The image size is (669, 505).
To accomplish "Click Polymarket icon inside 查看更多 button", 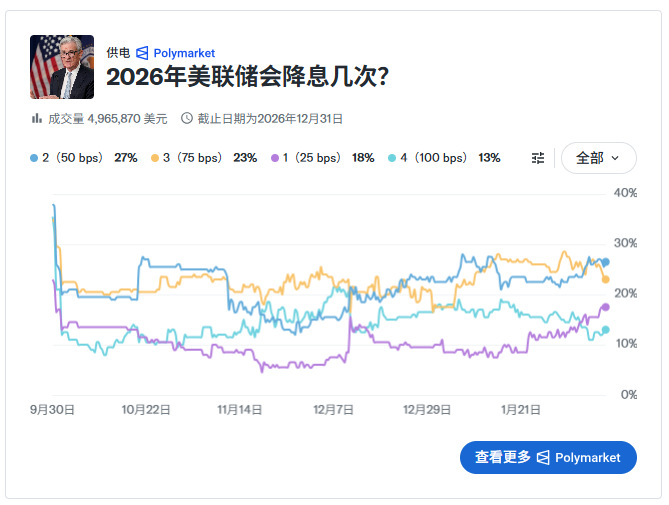I will (x=544, y=457).
